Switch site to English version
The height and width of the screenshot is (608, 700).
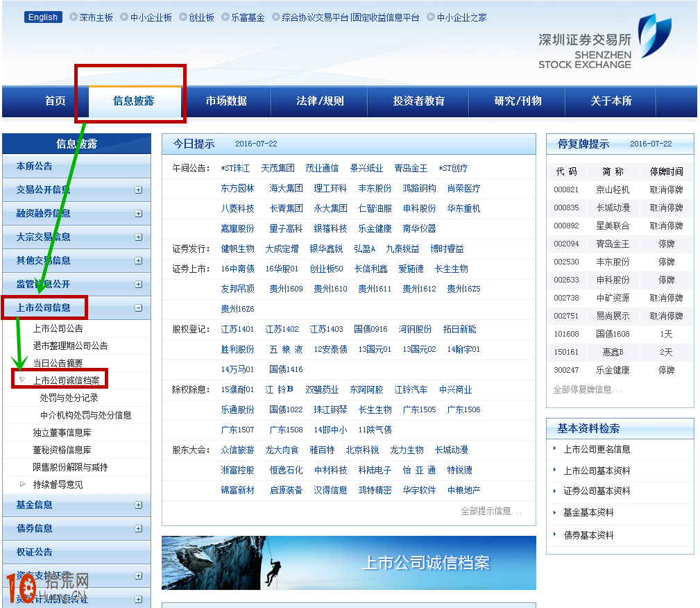tap(43, 17)
